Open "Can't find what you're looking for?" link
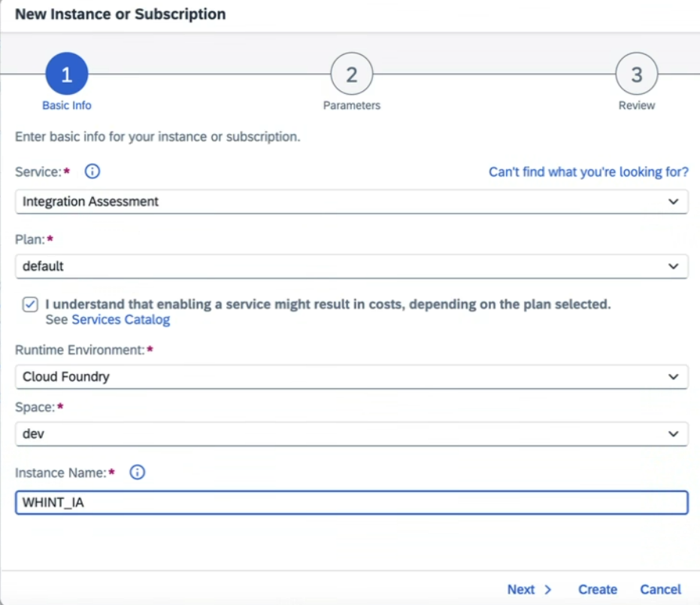This screenshot has height=605, width=700. pos(588,172)
